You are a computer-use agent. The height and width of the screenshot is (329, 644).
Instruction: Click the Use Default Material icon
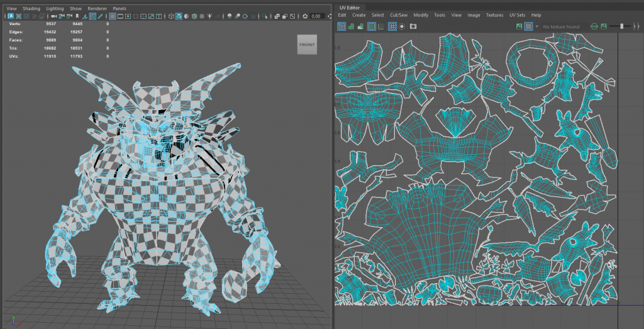point(186,16)
